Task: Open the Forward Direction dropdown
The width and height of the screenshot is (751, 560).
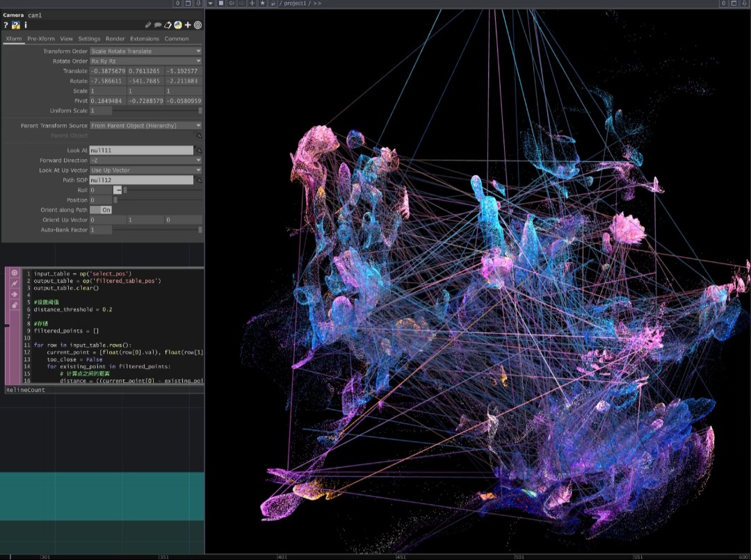Action: pyautogui.click(x=146, y=160)
